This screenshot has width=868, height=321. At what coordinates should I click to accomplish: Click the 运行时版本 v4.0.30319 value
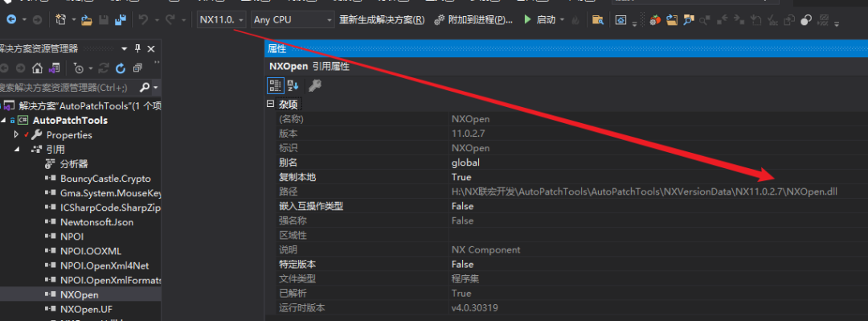[x=474, y=307]
